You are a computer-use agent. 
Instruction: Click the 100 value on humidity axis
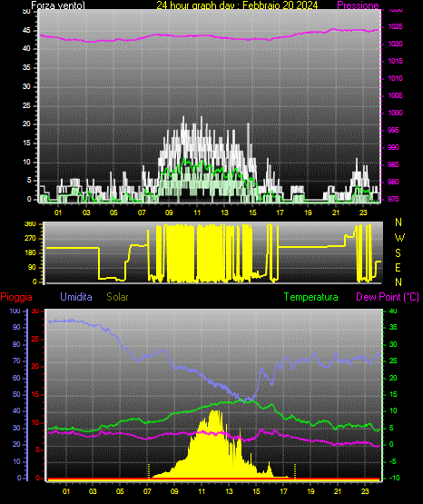(x=15, y=311)
